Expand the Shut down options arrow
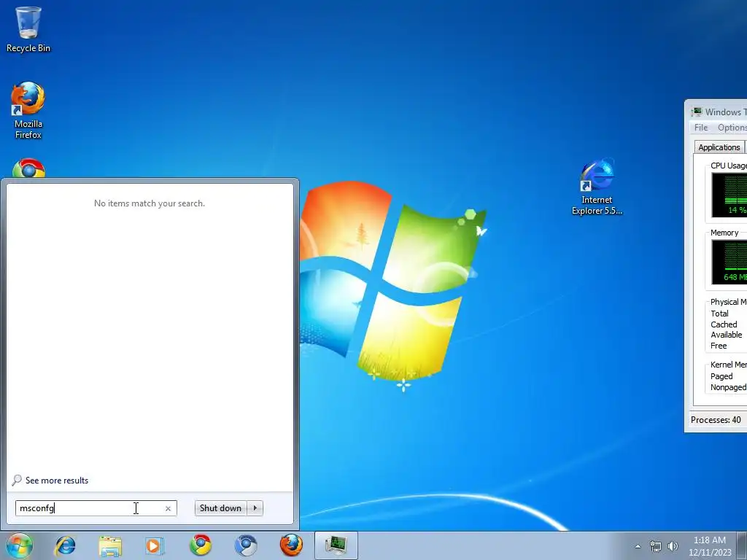Viewport: 747px width, 560px height. click(255, 508)
